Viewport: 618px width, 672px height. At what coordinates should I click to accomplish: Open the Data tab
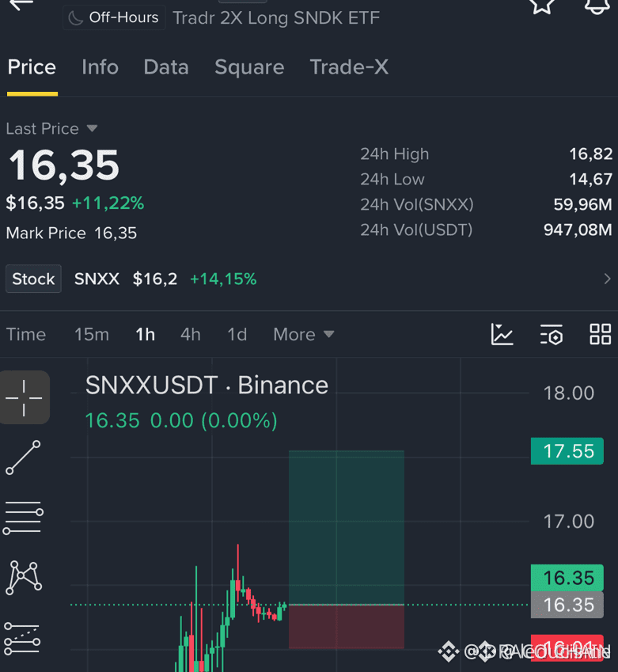pos(166,67)
